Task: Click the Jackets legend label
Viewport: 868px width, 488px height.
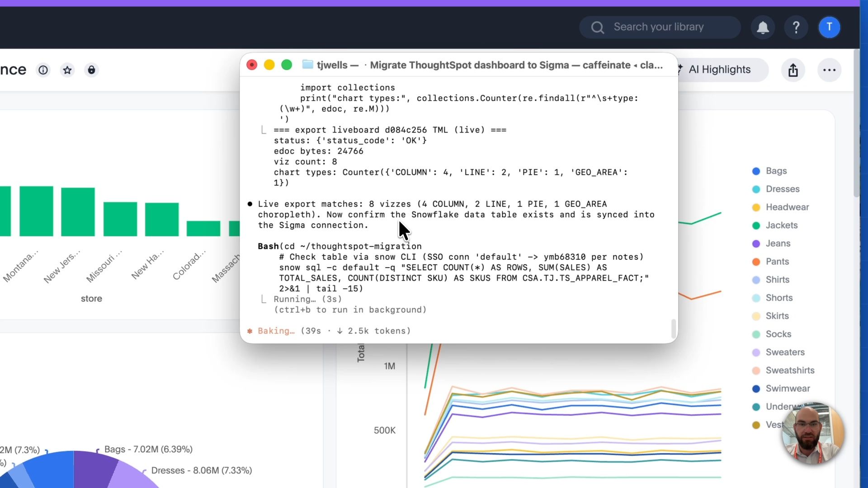Action: point(782,225)
